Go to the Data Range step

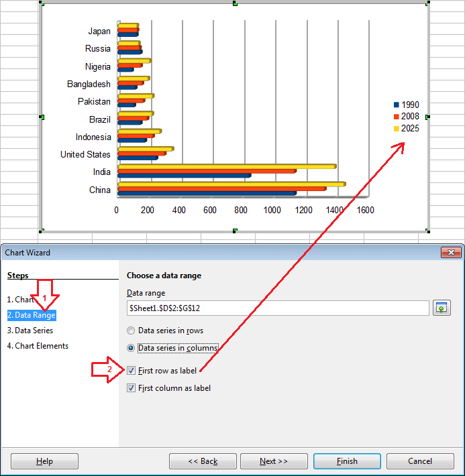point(32,315)
